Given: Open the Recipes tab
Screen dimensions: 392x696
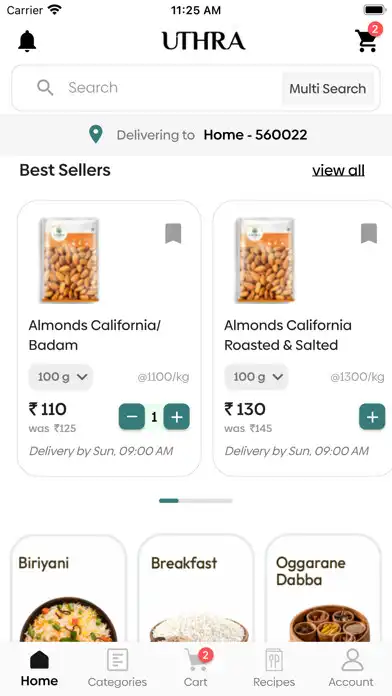Looking at the screenshot, I should 274,668.
